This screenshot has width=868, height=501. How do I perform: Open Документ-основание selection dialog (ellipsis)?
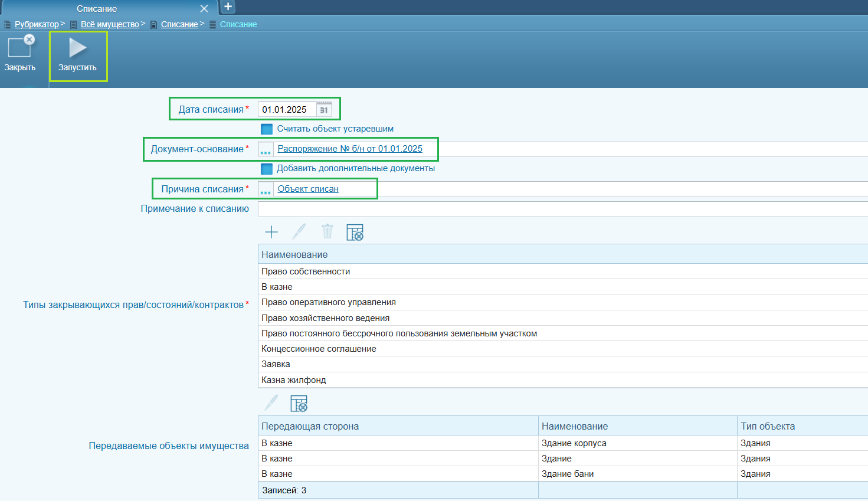(x=266, y=149)
